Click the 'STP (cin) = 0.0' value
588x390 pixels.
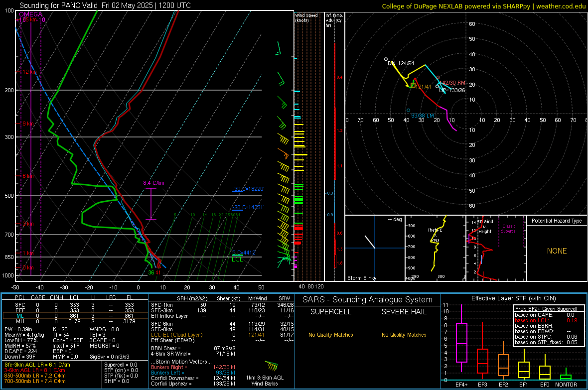click(x=121, y=370)
